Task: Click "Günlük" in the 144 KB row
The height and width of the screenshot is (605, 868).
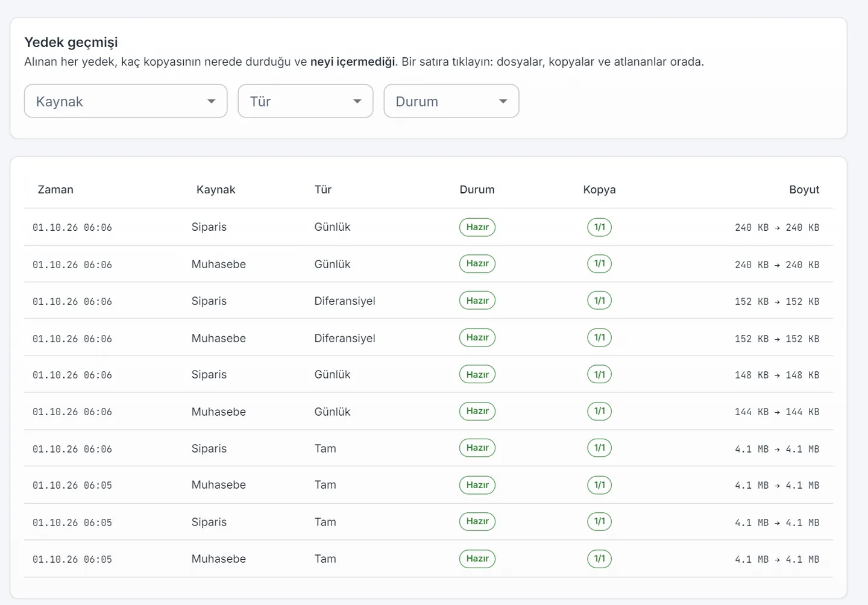Action: coord(332,412)
